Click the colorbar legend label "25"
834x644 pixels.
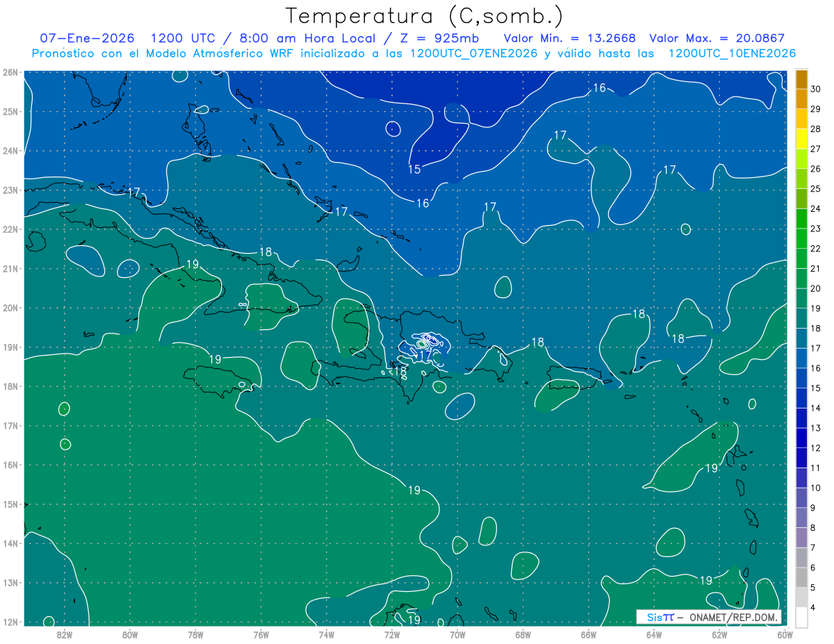pos(815,189)
